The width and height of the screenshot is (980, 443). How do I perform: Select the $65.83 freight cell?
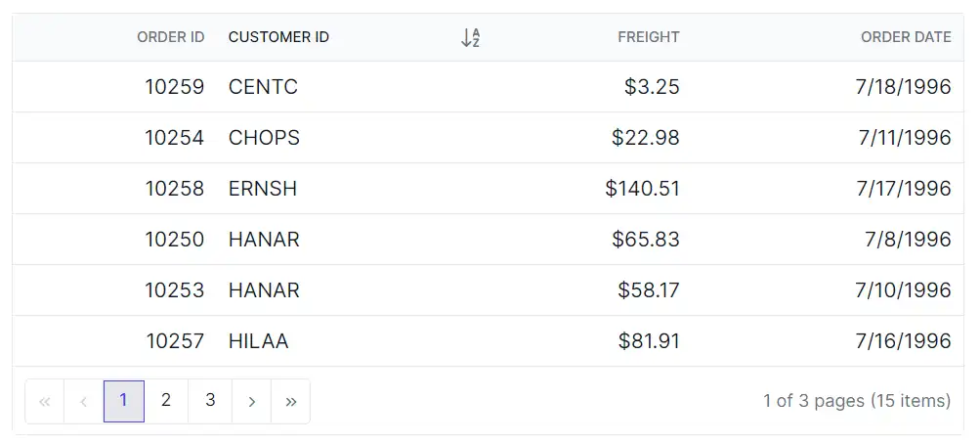(646, 240)
